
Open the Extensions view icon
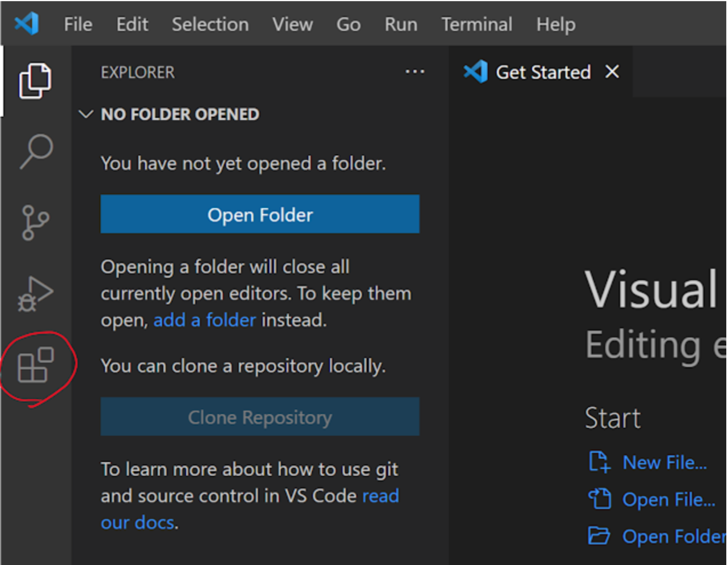(36, 365)
